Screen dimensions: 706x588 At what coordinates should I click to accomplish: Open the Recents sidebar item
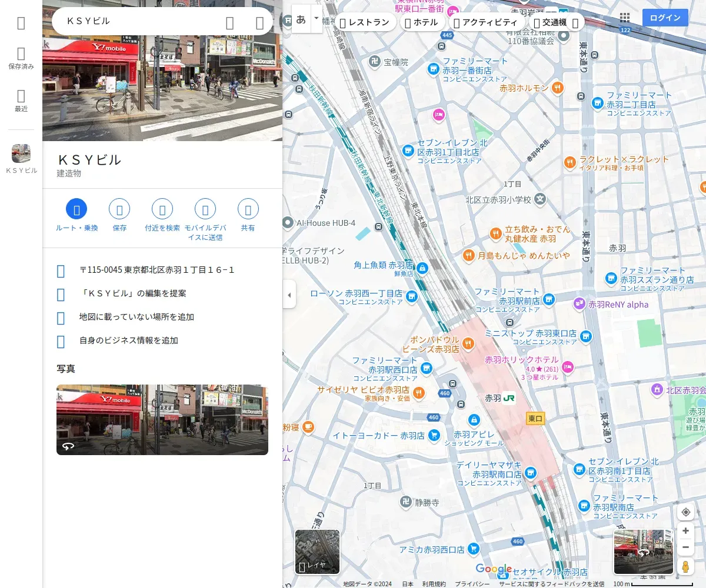pyautogui.click(x=21, y=101)
